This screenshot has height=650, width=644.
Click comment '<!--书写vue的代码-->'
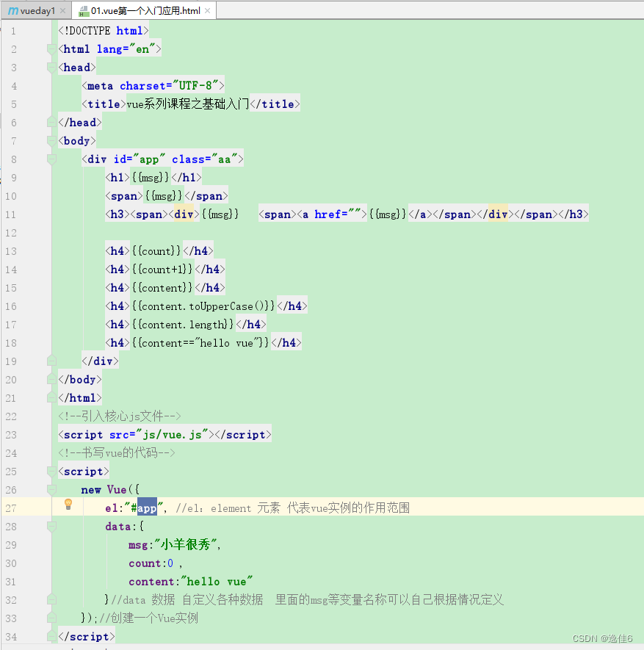click(117, 452)
